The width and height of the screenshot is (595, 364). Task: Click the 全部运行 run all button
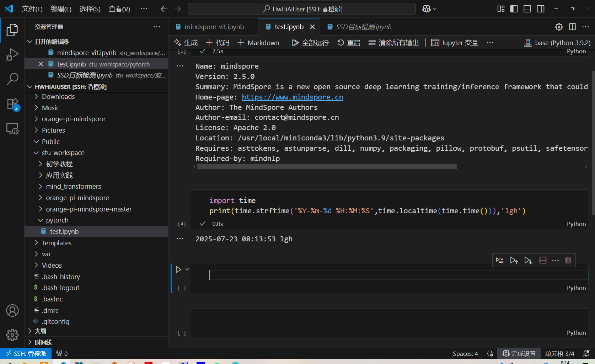click(x=310, y=43)
